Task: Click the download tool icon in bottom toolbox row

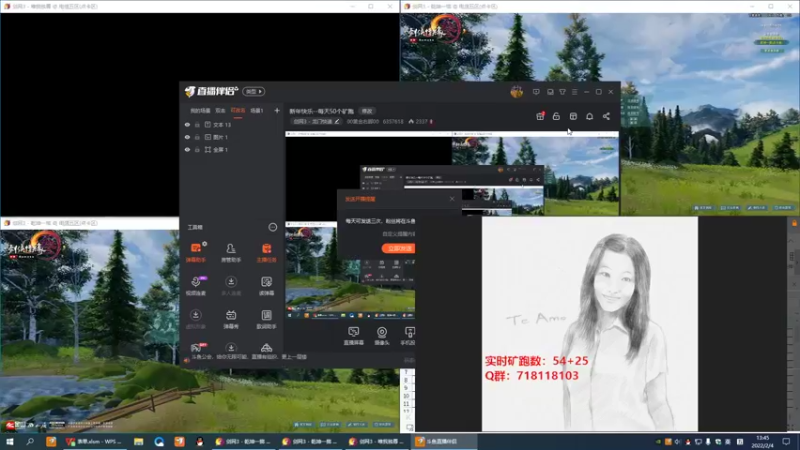Action: click(231, 348)
